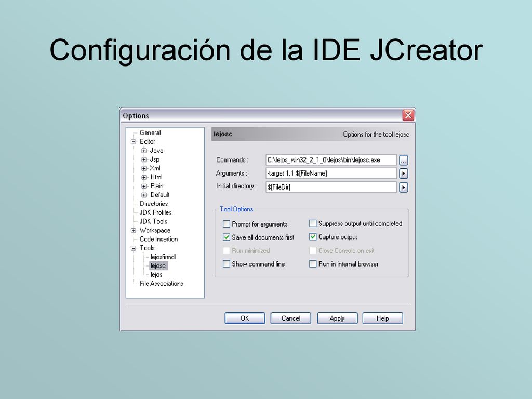Browse for the Commands executable path
Screen dimensions: 532x399
(x=403, y=160)
